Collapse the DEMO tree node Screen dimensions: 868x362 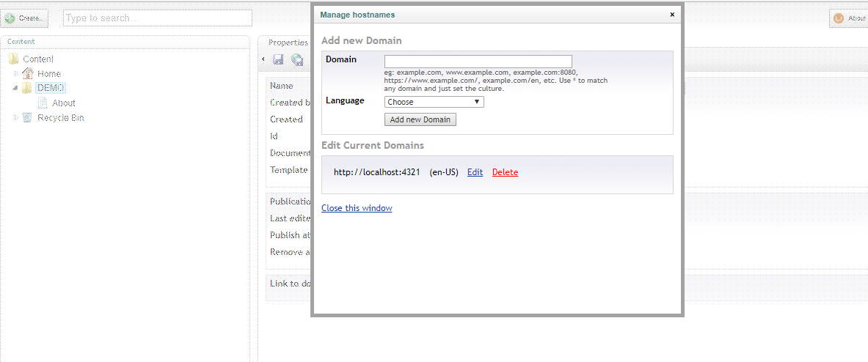15,88
